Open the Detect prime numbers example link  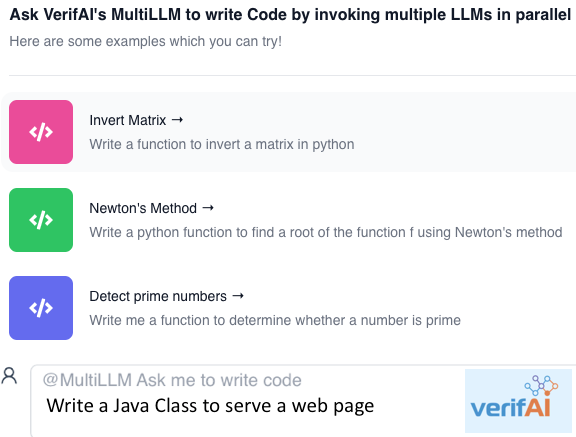[167, 296]
